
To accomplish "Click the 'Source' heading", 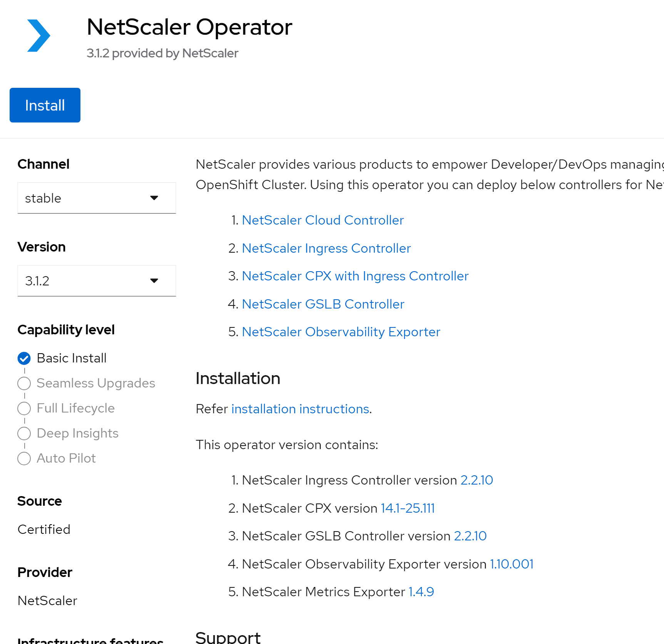I will tap(40, 501).
